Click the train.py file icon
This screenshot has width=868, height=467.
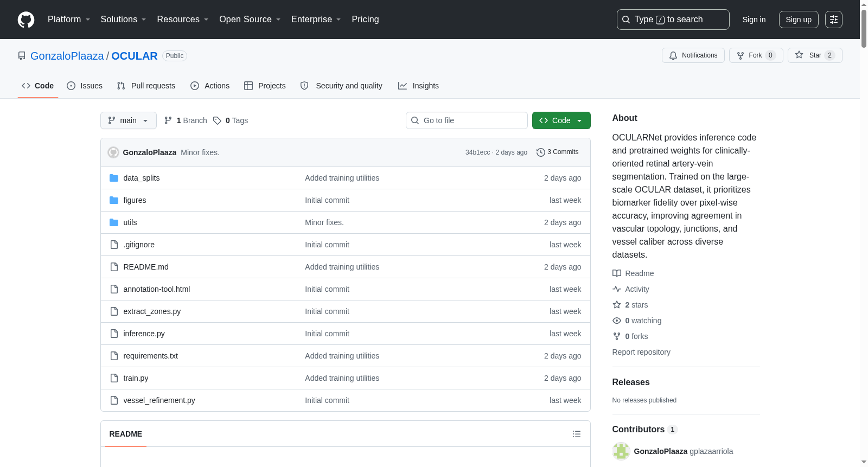point(114,378)
